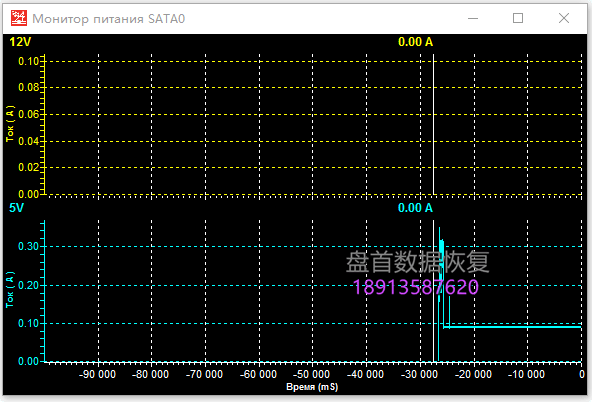Click the 0.10 value on 12V axis

[29, 61]
